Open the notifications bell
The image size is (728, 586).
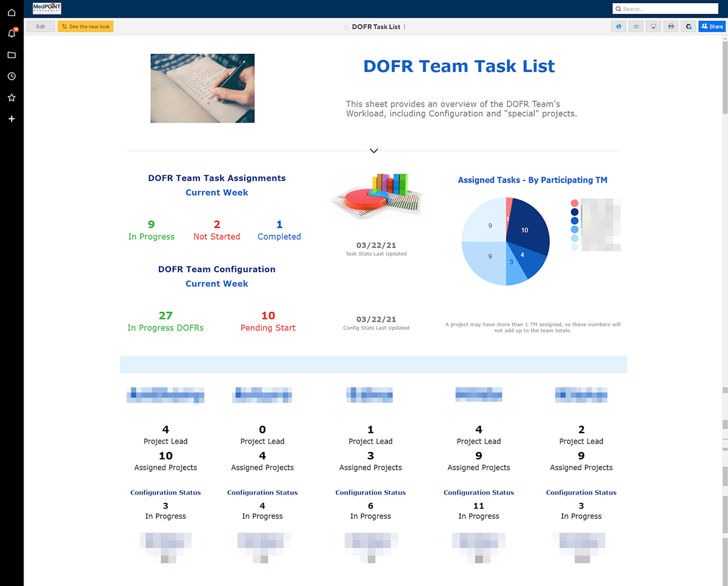click(x=12, y=33)
